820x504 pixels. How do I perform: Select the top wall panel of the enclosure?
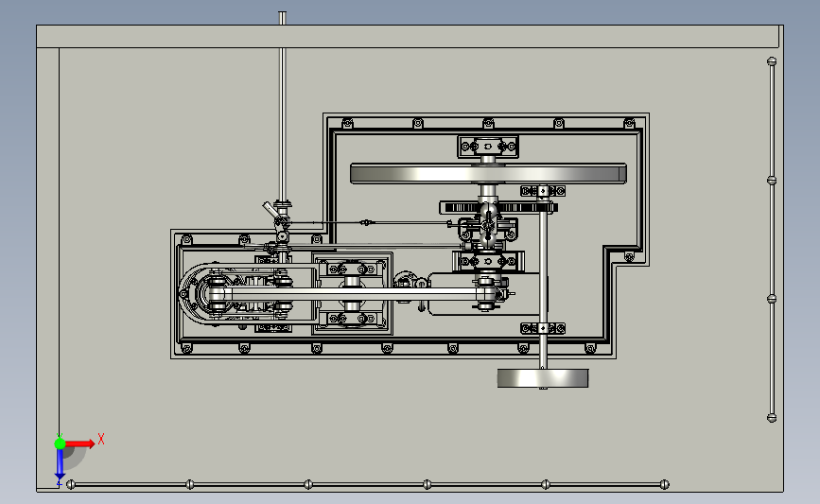(408, 37)
